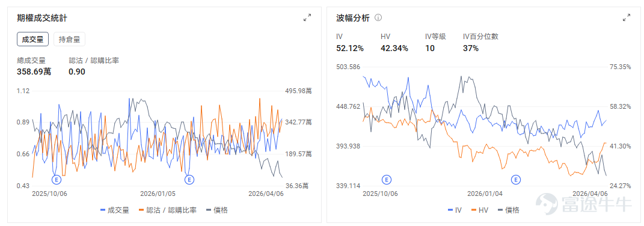644x226 pixels.
Task: Click the 2026/01/05 date axis label
Action: click(x=158, y=194)
